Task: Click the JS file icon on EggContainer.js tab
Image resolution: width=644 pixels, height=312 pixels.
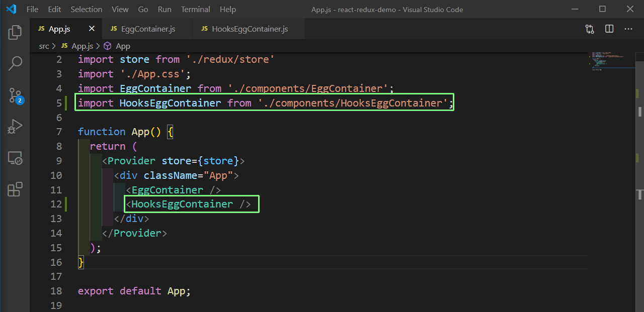Action: (x=114, y=29)
